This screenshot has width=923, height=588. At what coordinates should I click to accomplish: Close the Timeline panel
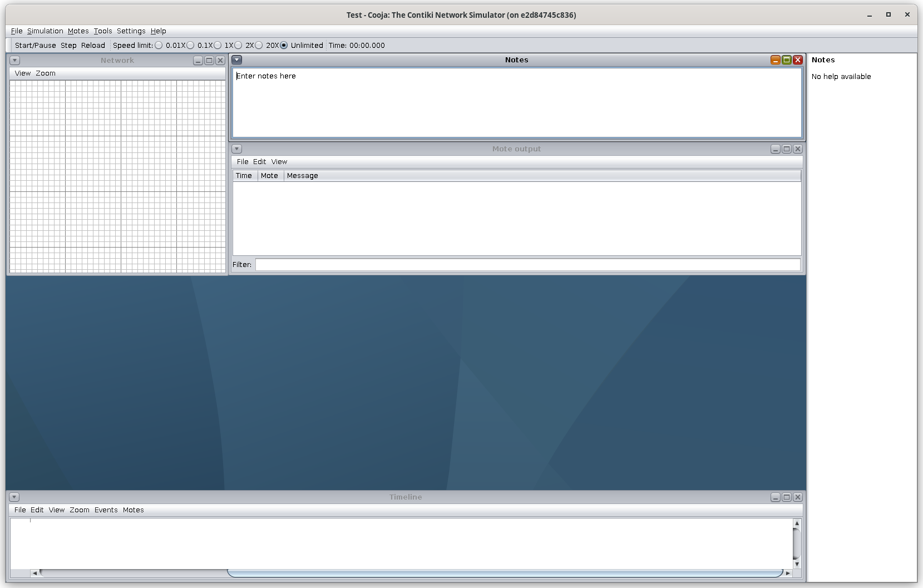coord(798,497)
